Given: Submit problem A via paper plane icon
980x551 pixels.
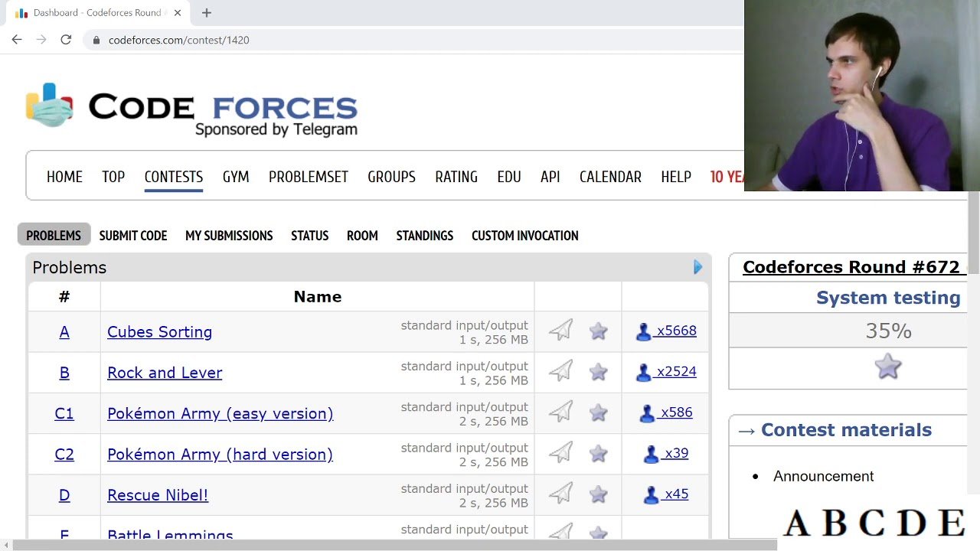Looking at the screenshot, I should pyautogui.click(x=560, y=331).
